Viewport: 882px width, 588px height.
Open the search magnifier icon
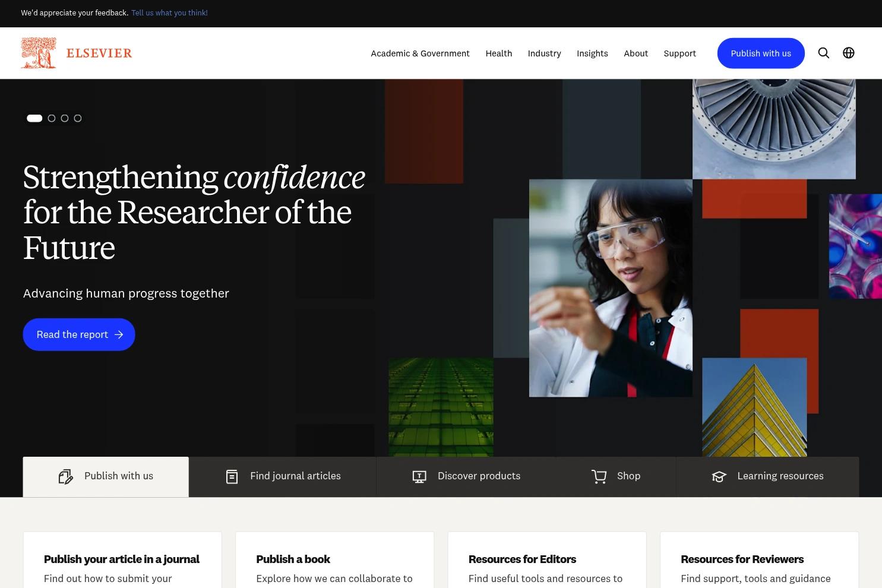click(x=824, y=53)
